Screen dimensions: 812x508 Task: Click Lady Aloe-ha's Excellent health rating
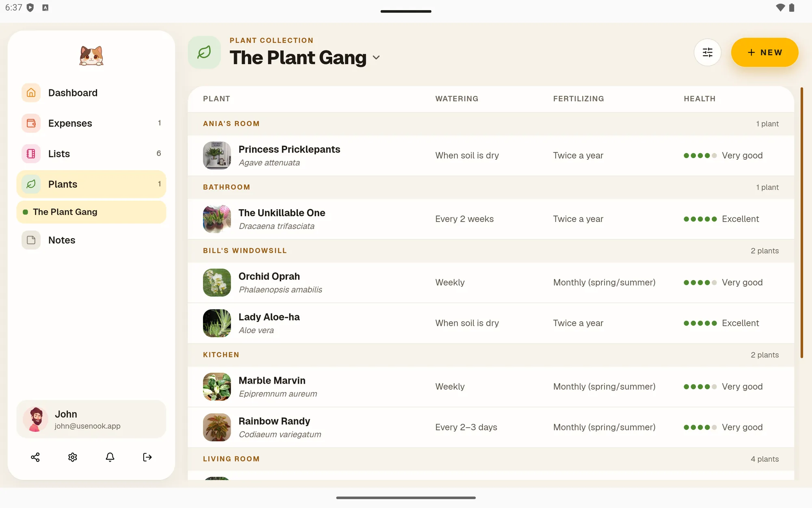pos(721,323)
